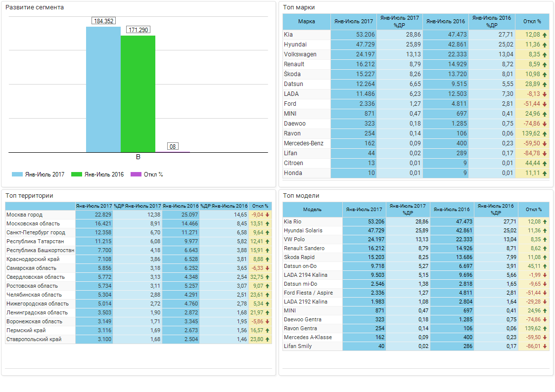Select the LADA 2192 Kalina model cell
Screen dimensions: 555x392
click(x=312, y=302)
